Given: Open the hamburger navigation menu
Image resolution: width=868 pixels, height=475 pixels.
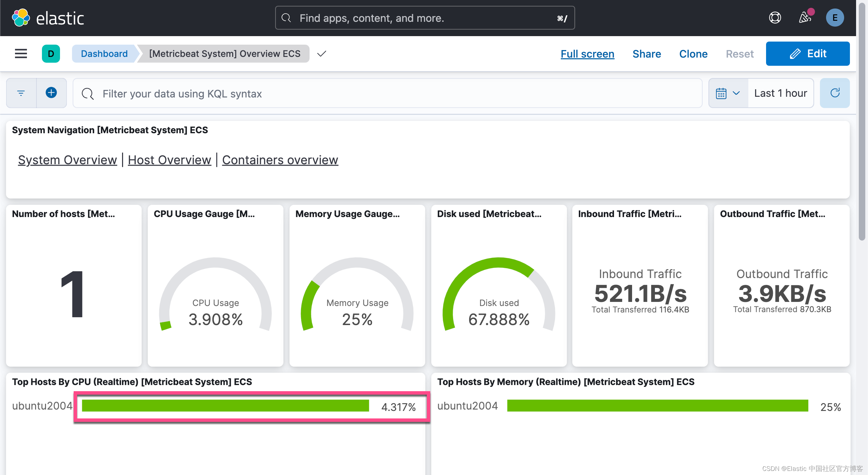Looking at the screenshot, I should [x=21, y=53].
